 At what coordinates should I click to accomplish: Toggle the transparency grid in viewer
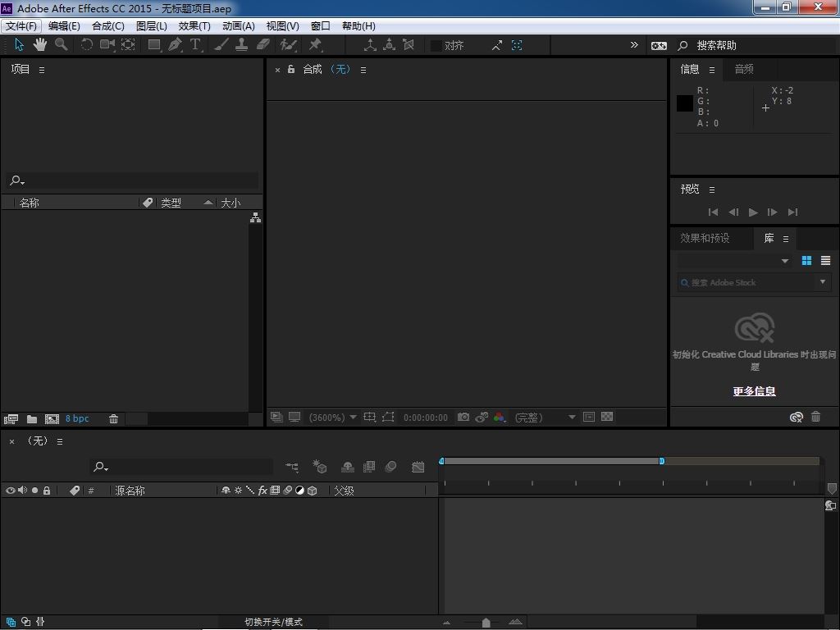tap(607, 417)
